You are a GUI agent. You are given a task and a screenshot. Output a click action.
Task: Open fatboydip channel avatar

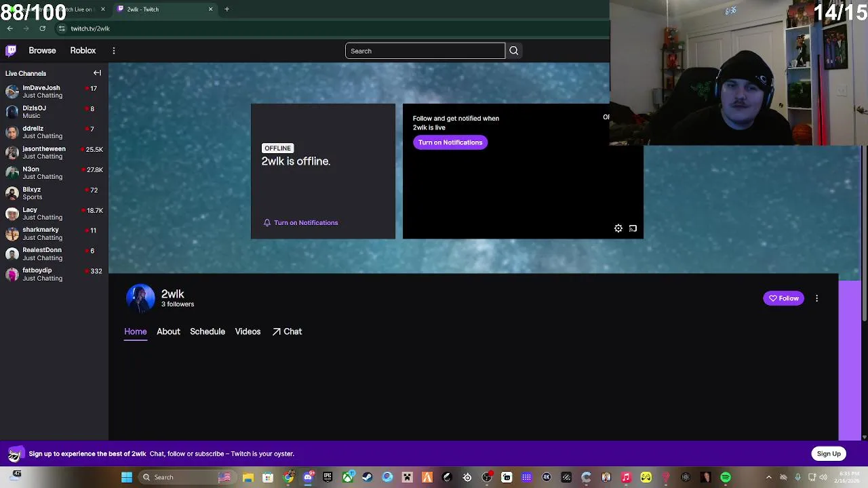coord(12,274)
